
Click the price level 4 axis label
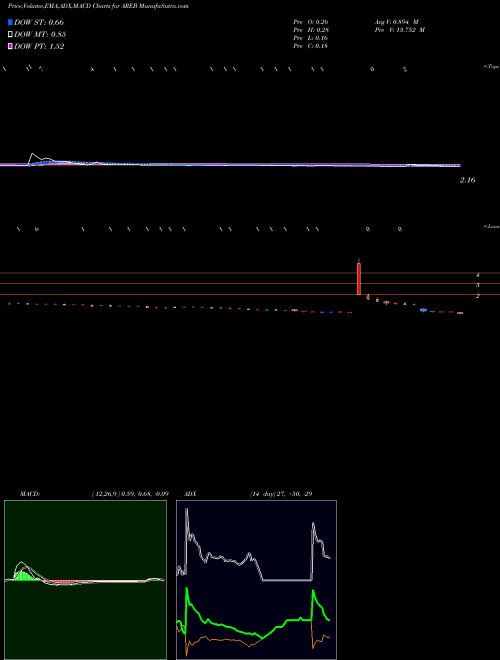(478, 275)
